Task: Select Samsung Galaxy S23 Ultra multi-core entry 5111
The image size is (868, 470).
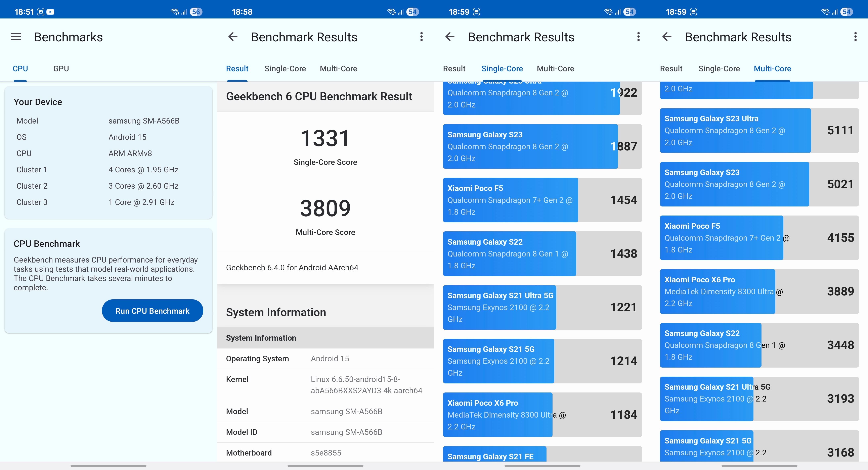Action: point(759,130)
